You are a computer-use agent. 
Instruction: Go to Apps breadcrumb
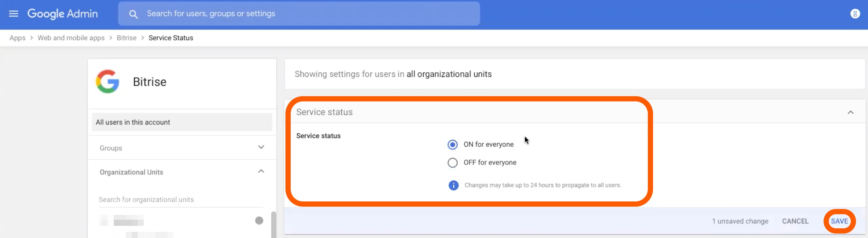click(17, 38)
